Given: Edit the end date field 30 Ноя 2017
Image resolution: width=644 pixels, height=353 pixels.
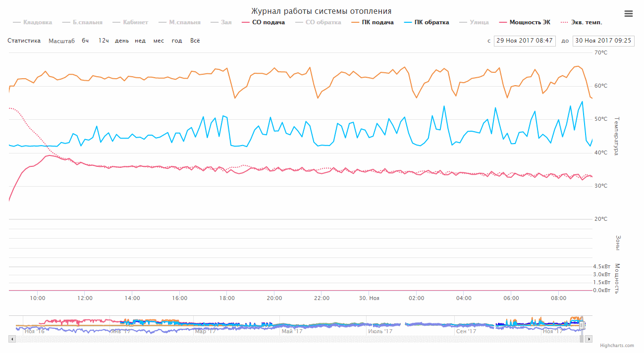Looking at the screenshot, I should [x=603, y=41].
